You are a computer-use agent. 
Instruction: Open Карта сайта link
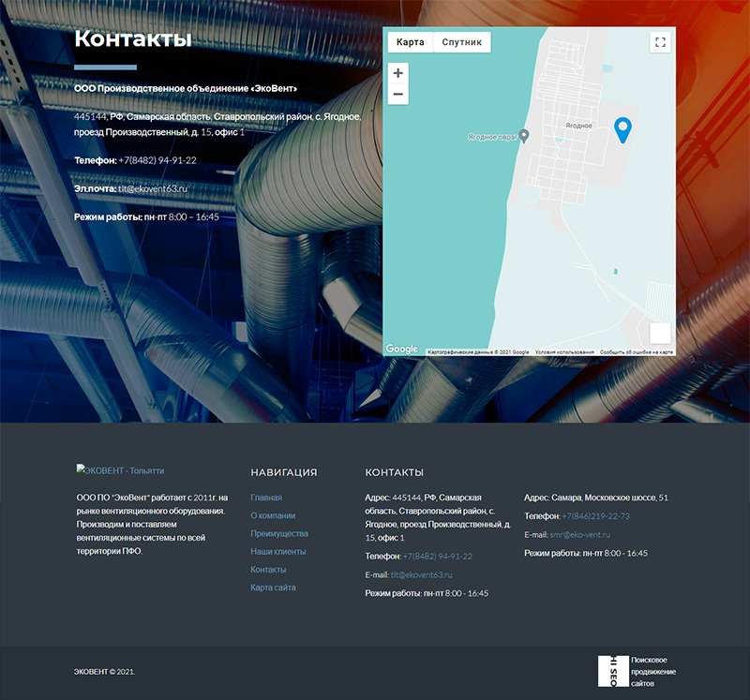(273, 588)
